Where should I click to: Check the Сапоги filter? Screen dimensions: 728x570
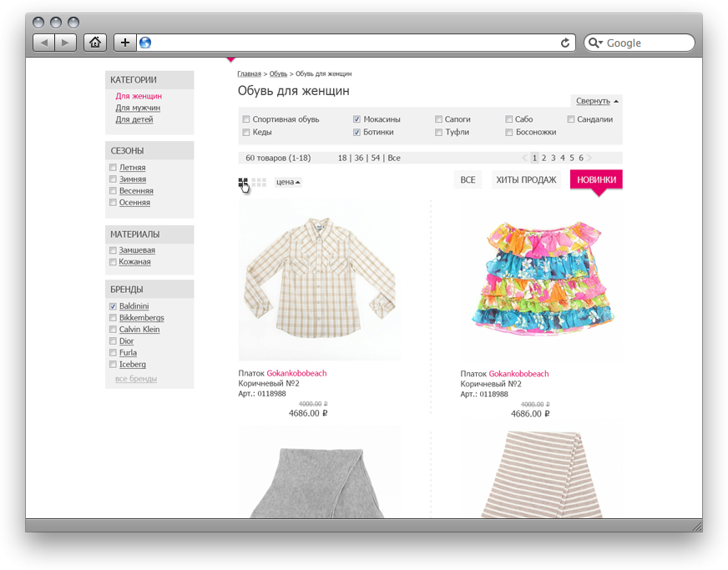click(438, 119)
